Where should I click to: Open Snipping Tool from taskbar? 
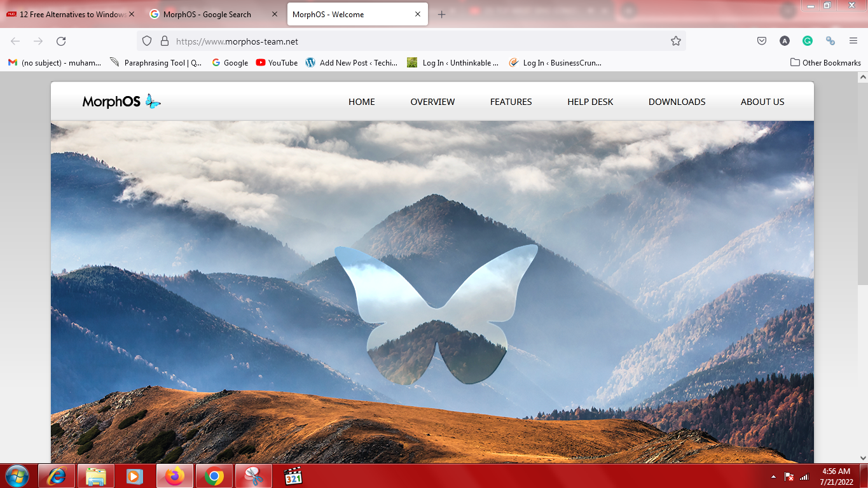254,476
